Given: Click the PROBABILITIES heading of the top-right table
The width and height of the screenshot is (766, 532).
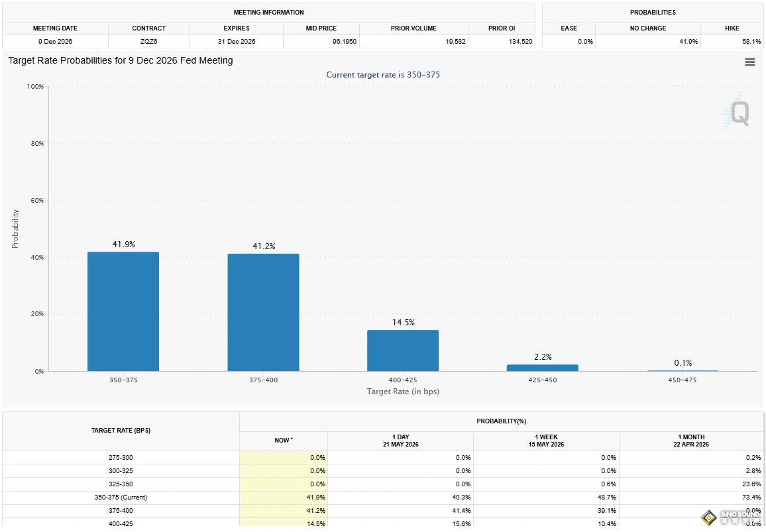Looking at the screenshot, I should click(653, 12).
